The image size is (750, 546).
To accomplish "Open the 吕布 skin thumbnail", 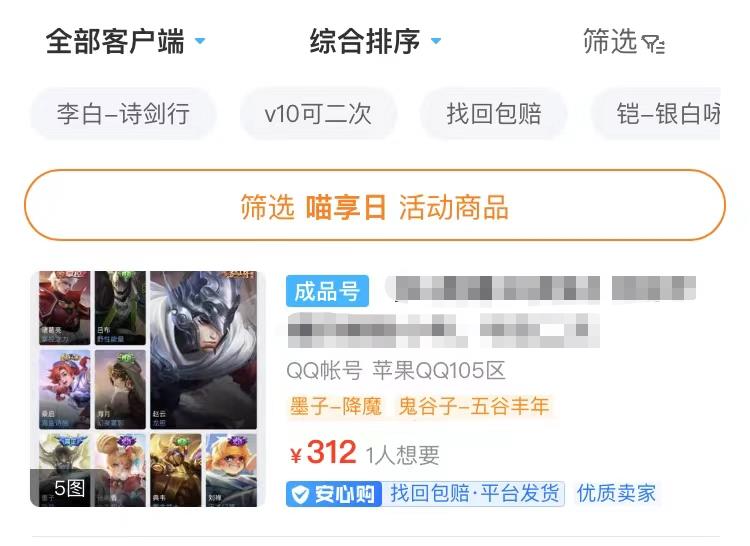I will [120, 308].
